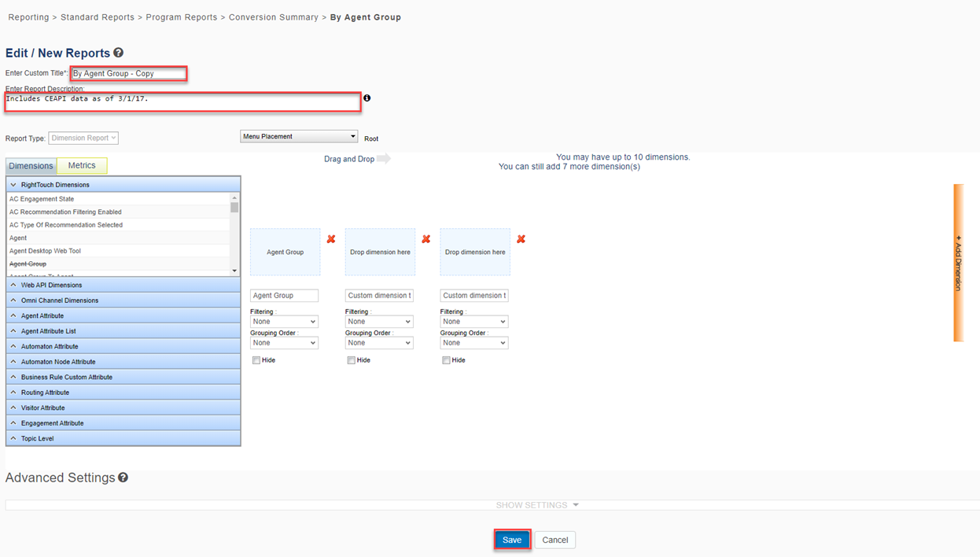Click red X beside second dimension drop box
Screen dimensions: 980x557
[x=426, y=239]
